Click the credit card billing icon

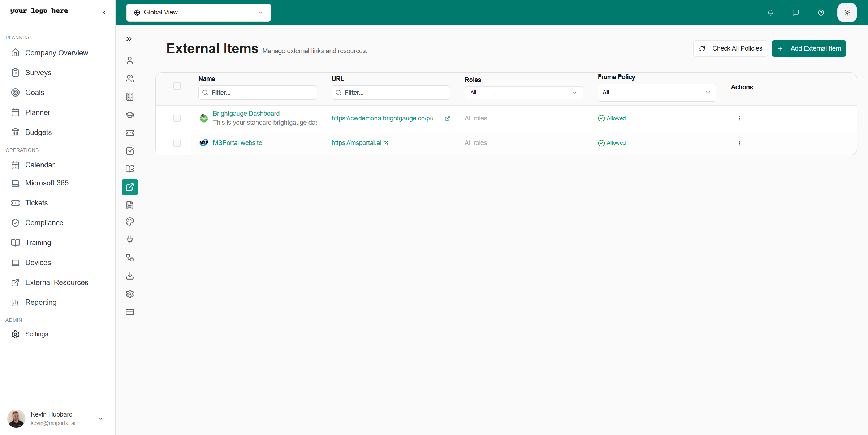pos(130,312)
